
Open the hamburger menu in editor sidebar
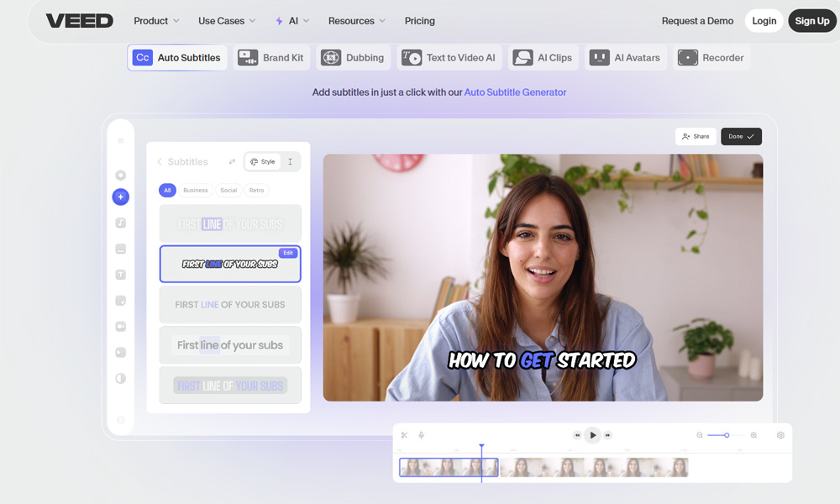[120, 141]
